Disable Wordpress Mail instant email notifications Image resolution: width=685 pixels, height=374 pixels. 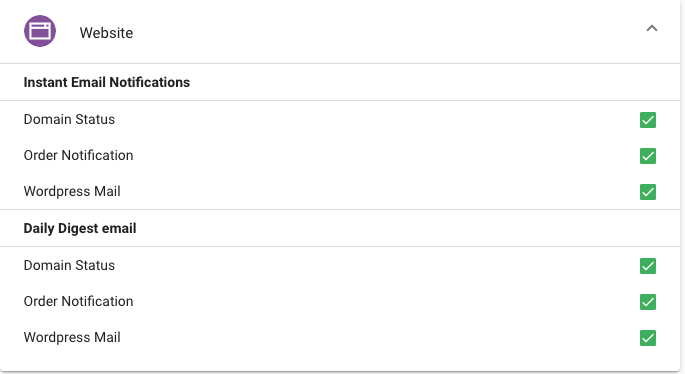(x=648, y=192)
